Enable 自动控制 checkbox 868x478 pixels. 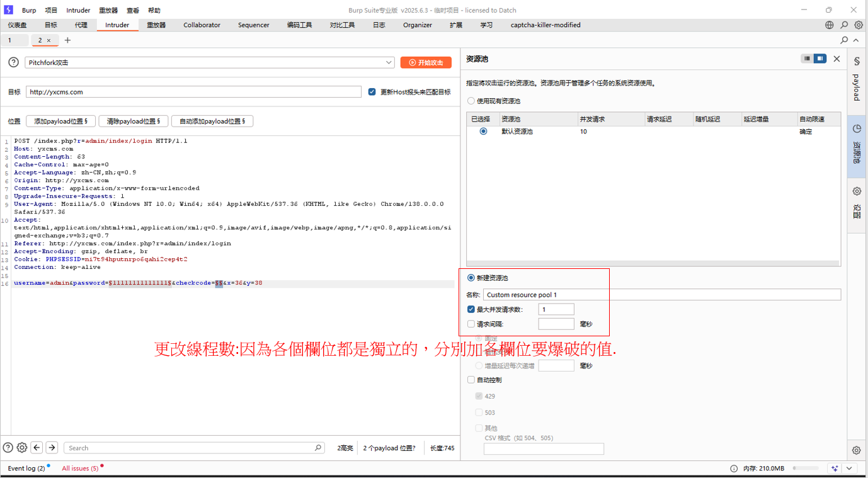pyautogui.click(x=471, y=380)
